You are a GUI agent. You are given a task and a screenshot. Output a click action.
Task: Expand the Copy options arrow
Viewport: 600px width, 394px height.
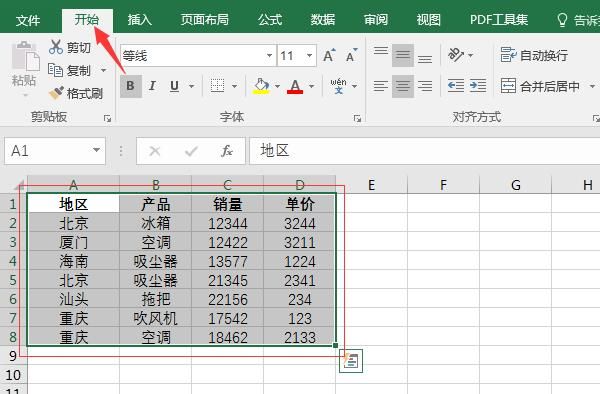tap(103, 70)
